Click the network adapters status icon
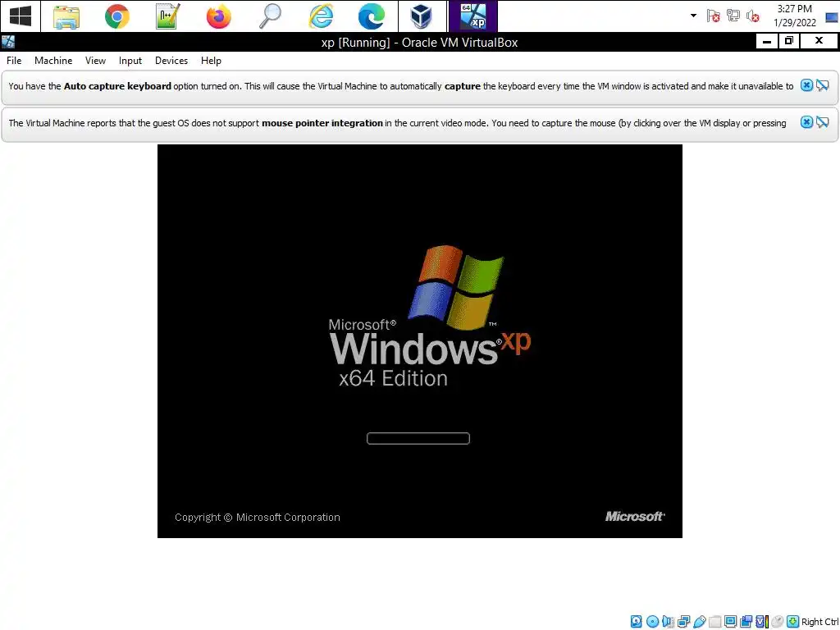 tap(683, 622)
